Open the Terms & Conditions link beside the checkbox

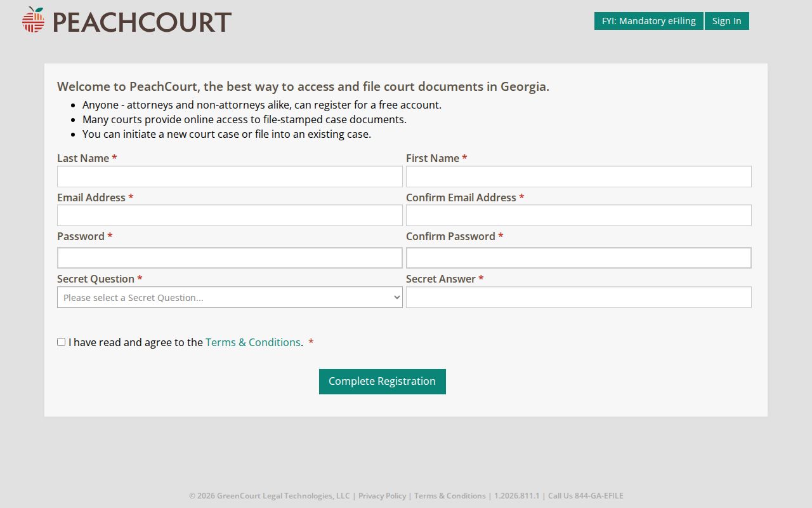[x=253, y=342]
